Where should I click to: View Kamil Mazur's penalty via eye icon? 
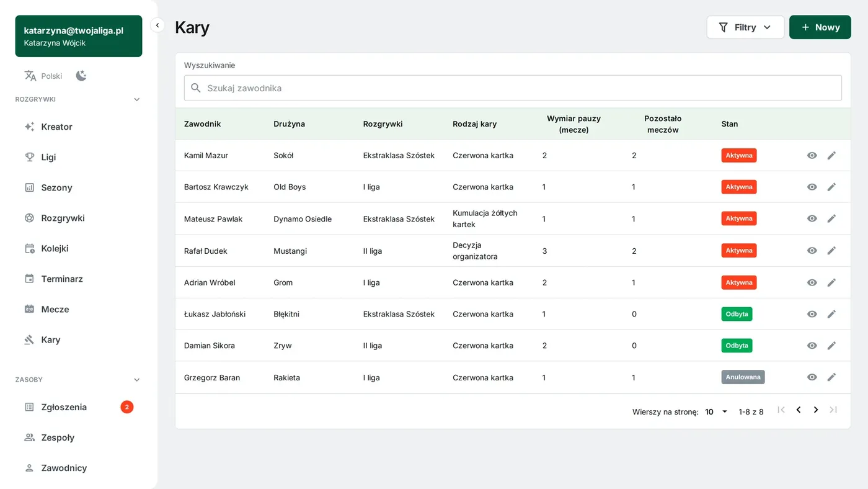tap(812, 155)
